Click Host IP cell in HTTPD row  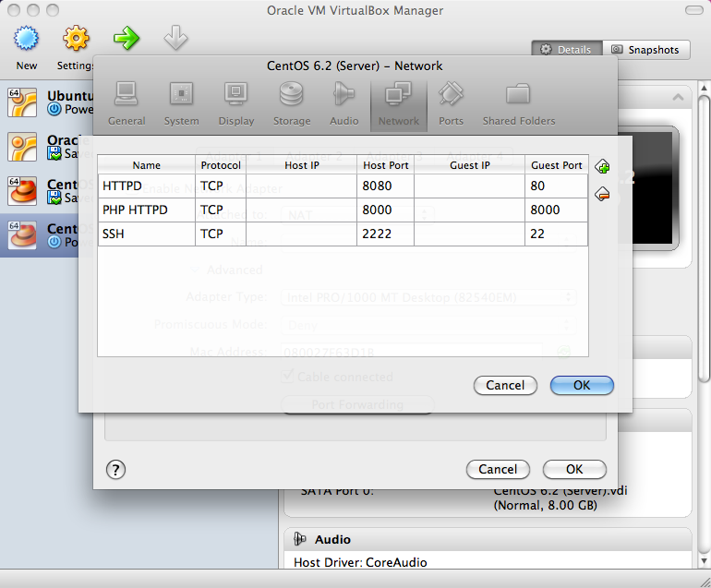pyautogui.click(x=302, y=186)
